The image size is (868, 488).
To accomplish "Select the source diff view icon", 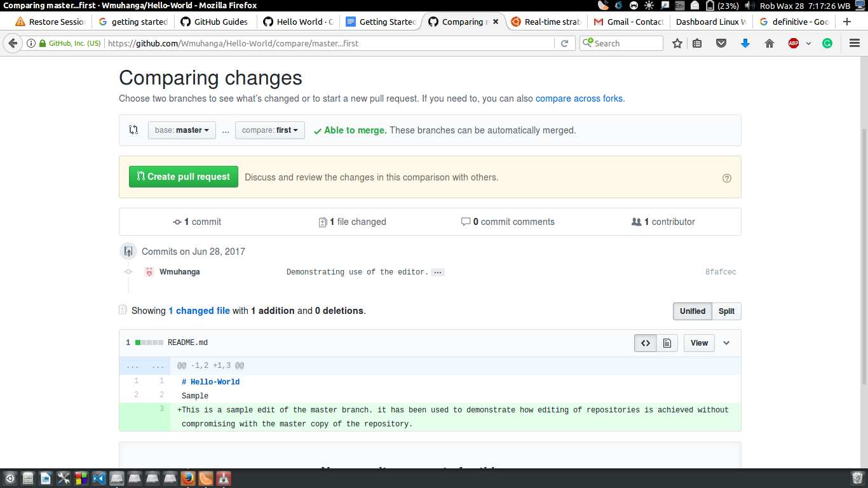I will click(x=645, y=342).
